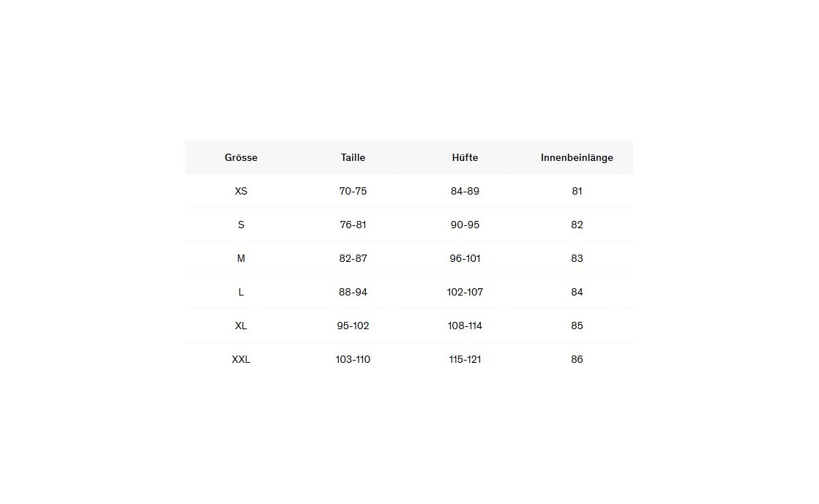The width and height of the screenshot is (819, 504).
Task: Click the Hüfte column header
Action: (x=465, y=157)
